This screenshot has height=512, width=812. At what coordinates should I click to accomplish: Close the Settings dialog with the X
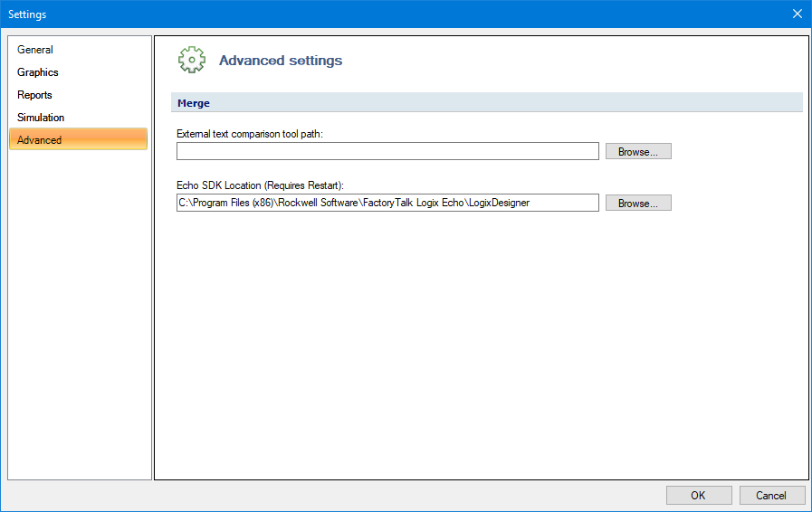797,14
